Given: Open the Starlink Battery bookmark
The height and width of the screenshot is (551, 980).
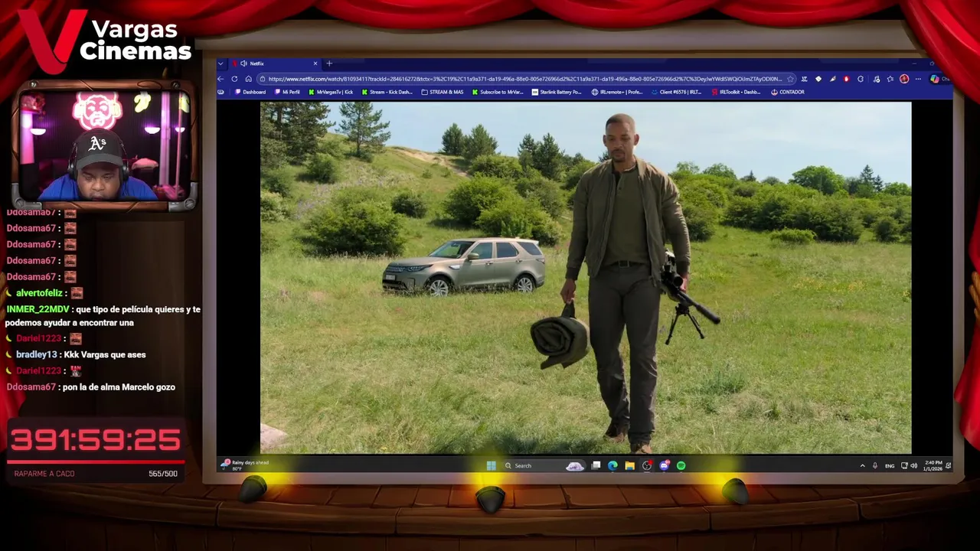Looking at the screenshot, I should pos(557,92).
